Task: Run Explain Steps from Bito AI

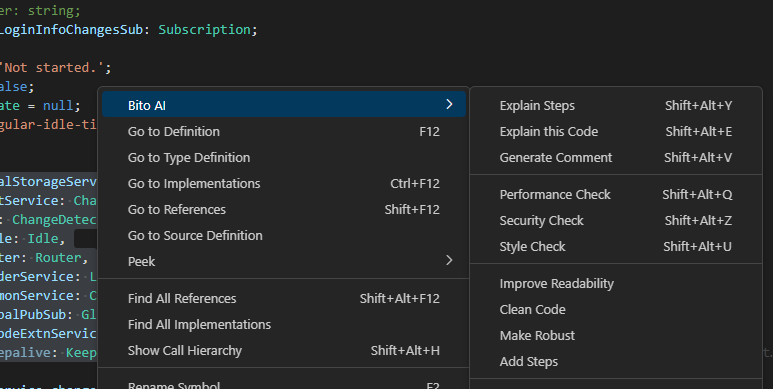Action: 616,106
